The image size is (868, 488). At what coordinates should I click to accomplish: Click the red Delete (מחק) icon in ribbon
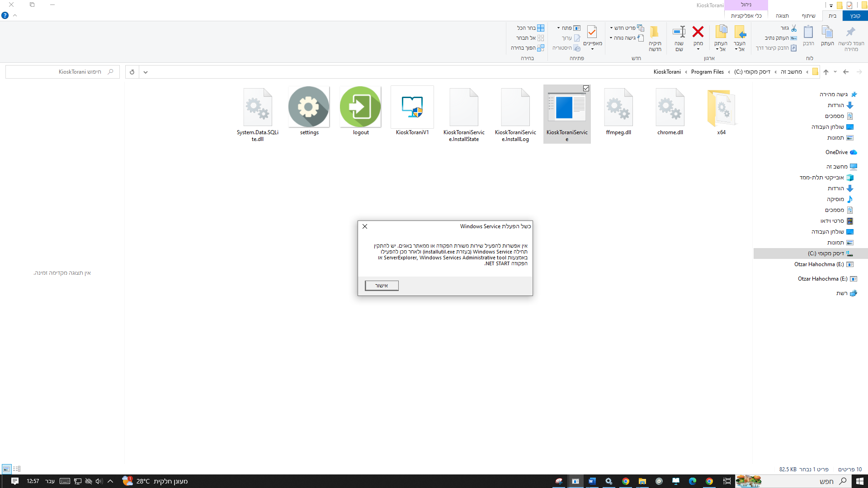[x=698, y=32]
